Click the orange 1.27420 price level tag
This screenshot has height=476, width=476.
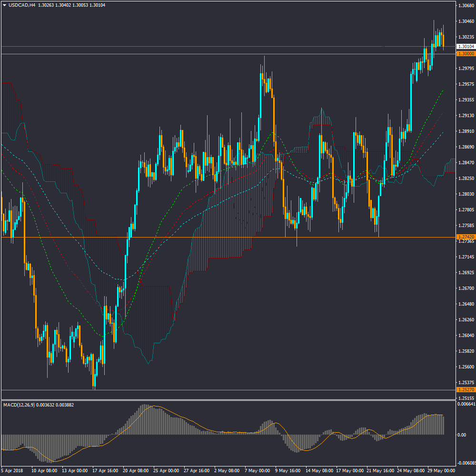[x=466, y=237]
